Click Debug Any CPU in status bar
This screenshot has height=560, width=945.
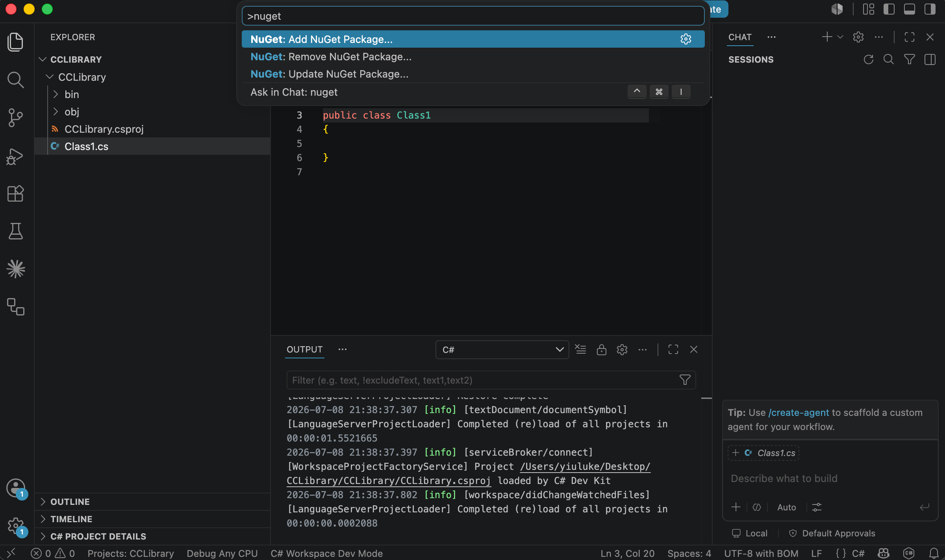click(222, 553)
